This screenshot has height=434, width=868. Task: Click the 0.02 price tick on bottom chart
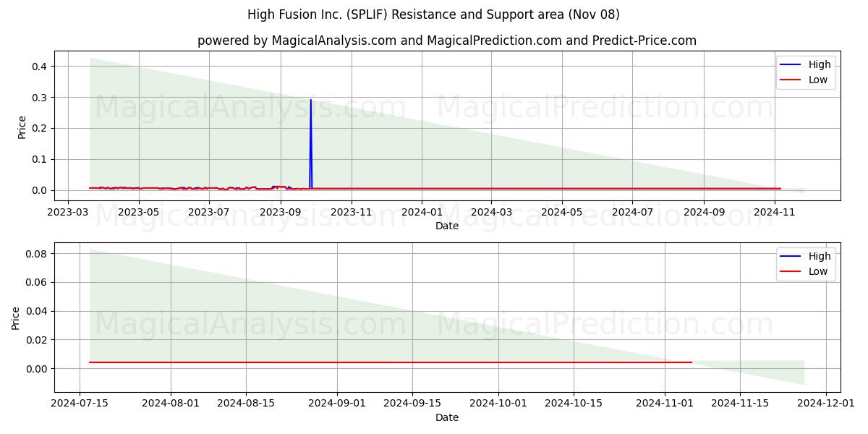click(x=36, y=340)
